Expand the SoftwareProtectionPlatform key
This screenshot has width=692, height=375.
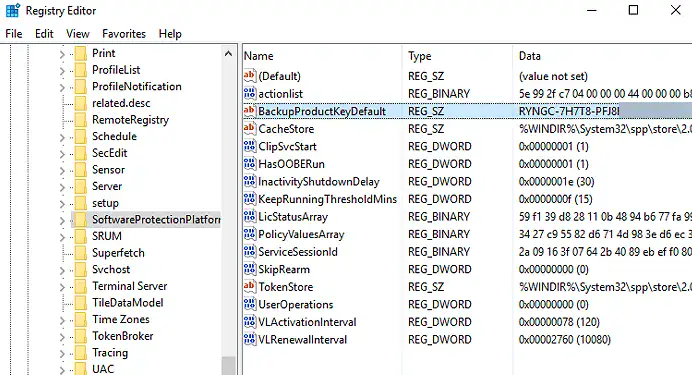point(62,221)
